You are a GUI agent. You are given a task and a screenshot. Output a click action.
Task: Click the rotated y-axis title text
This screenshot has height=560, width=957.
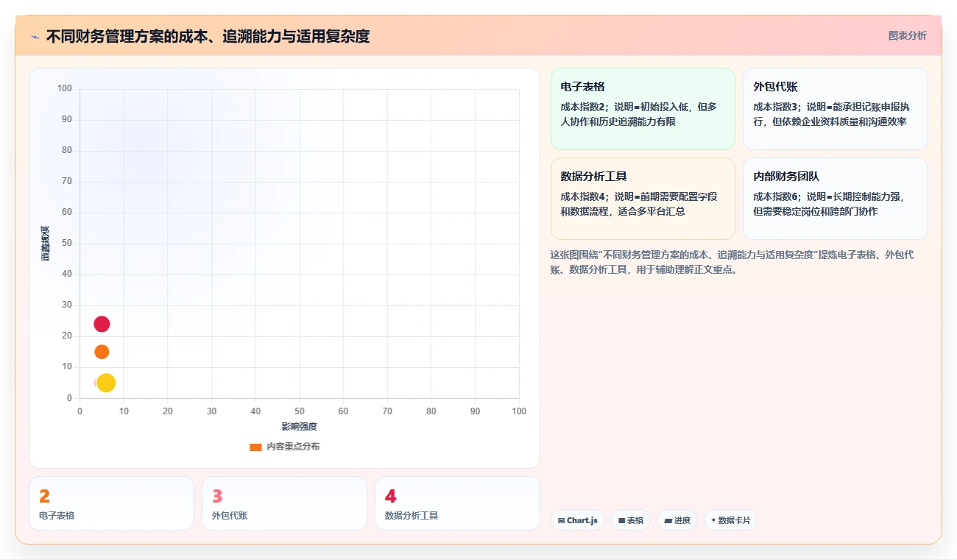click(x=45, y=244)
